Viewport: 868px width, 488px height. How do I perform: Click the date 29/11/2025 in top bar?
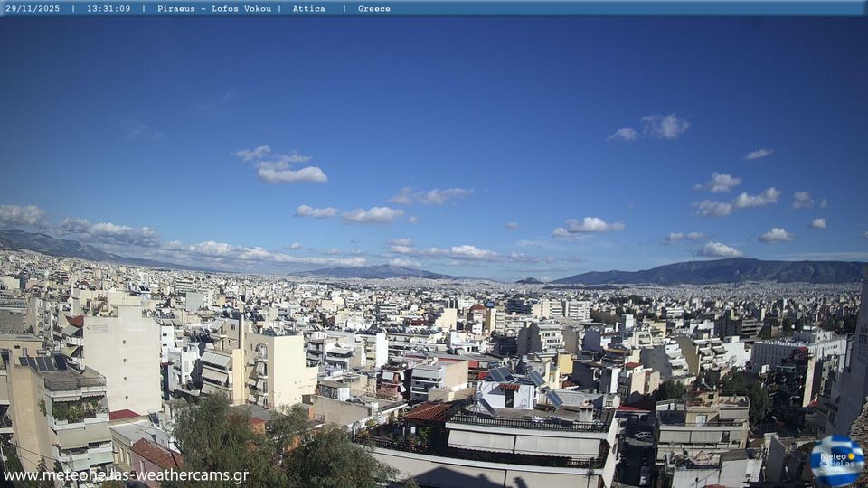tap(33, 8)
